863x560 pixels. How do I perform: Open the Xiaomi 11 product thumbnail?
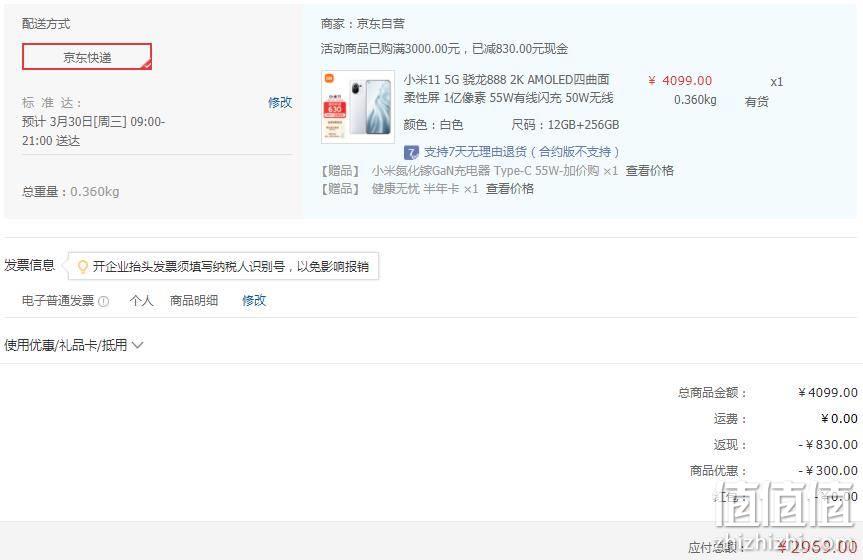pyautogui.click(x=358, y=107)
